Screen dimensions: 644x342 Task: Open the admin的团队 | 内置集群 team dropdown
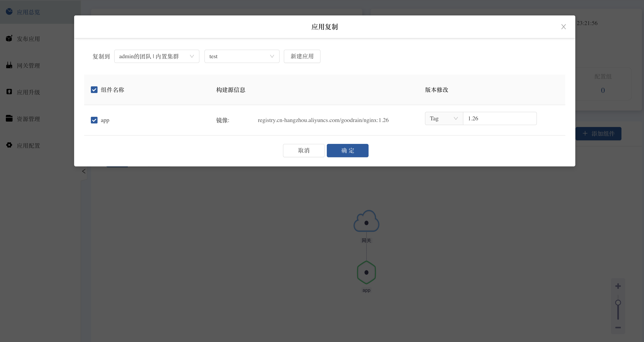[157, 57]
